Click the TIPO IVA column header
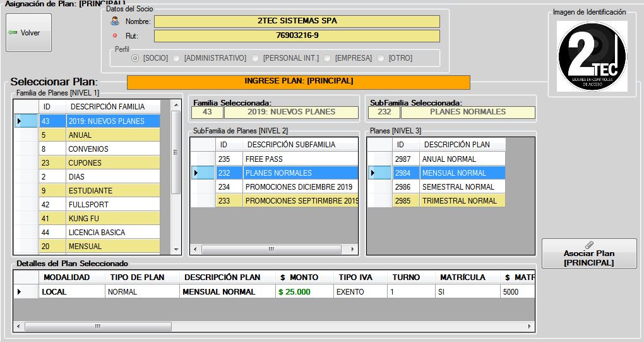 tap(360, 278)
